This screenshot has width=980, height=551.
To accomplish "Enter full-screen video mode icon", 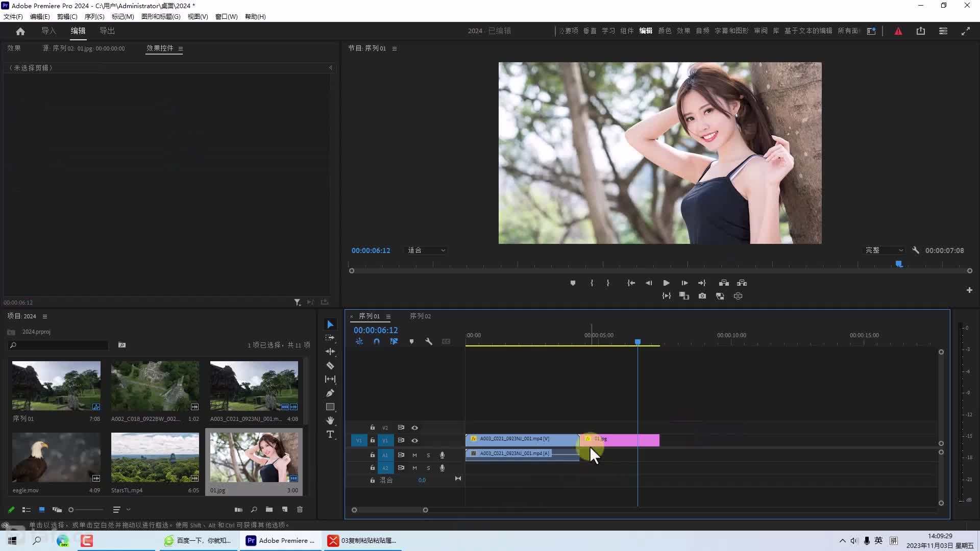I will (966, 31).
